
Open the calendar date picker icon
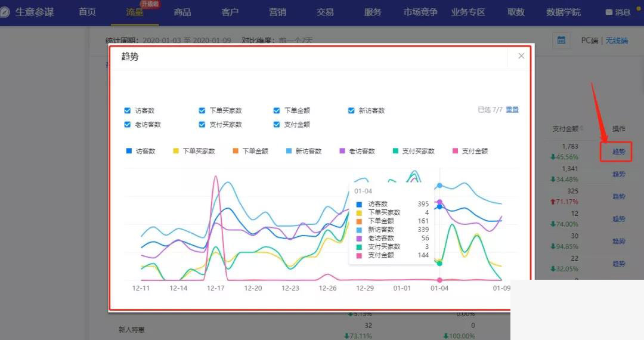pos(561,41)
